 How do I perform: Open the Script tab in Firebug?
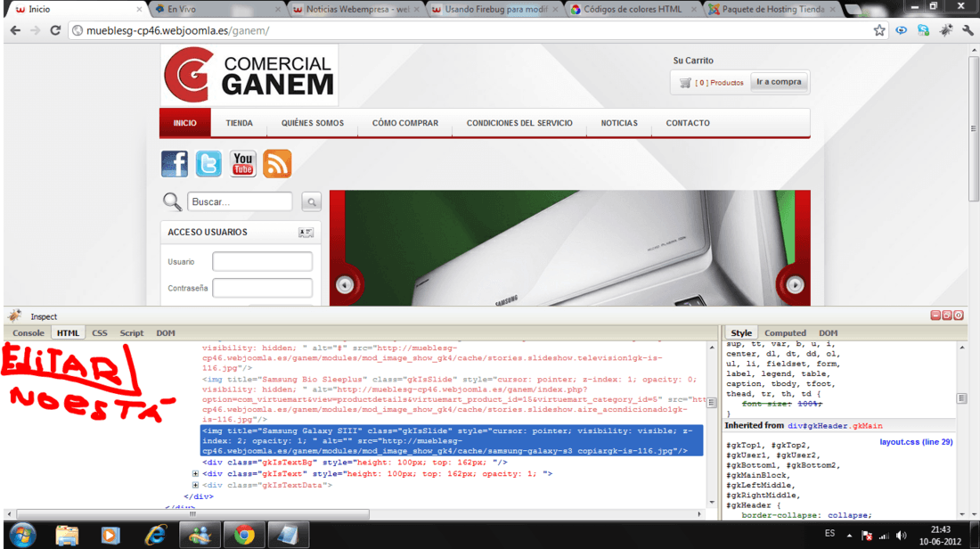(x=132, y=333)
